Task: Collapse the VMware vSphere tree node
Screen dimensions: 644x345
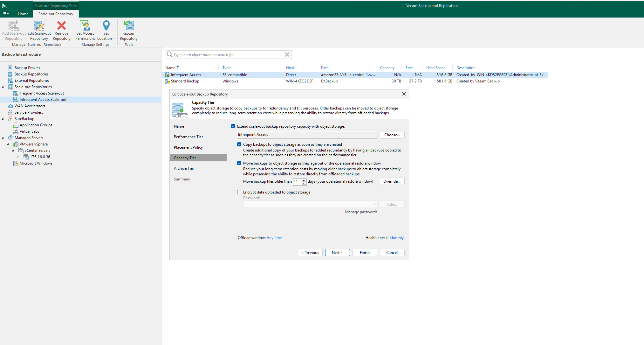Action: pos(8,144)
